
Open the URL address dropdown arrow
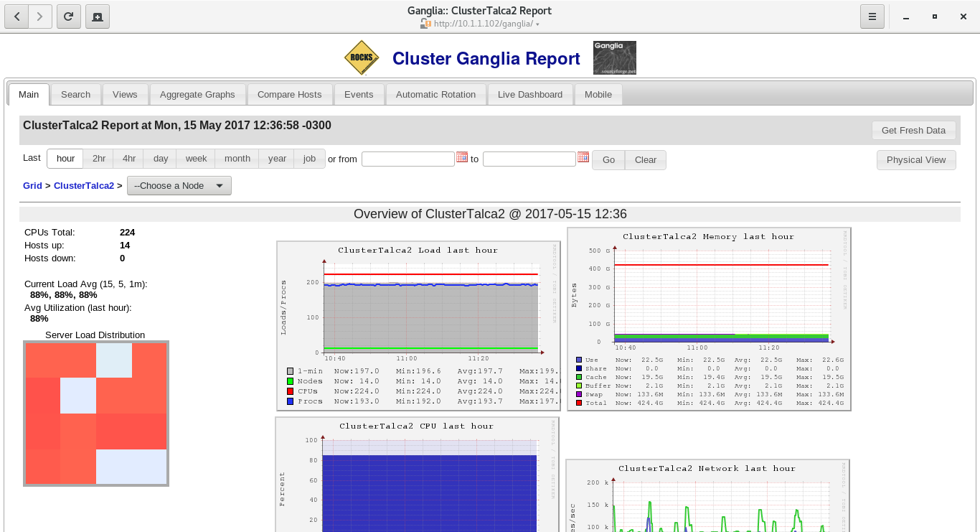coord(537,24)
